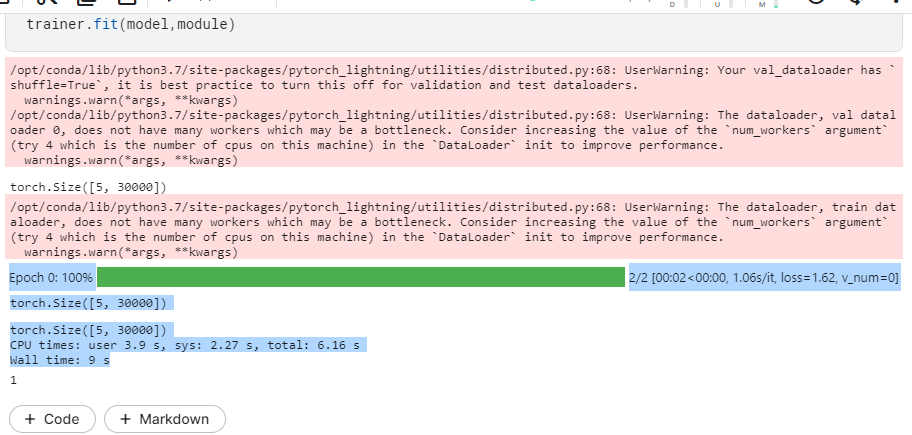The image size is (912, 435).
Task: Add a new Markdown cell below
Action: (x=165, y=419)
